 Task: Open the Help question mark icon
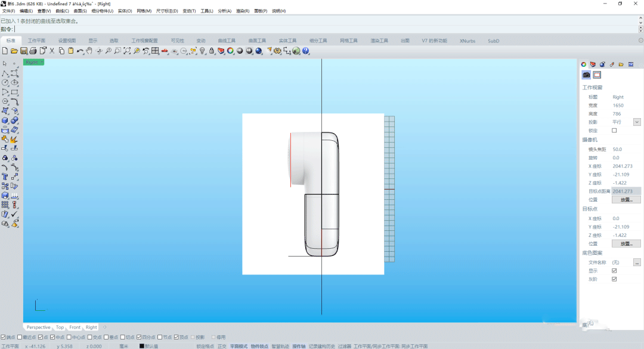click(306, 51)
